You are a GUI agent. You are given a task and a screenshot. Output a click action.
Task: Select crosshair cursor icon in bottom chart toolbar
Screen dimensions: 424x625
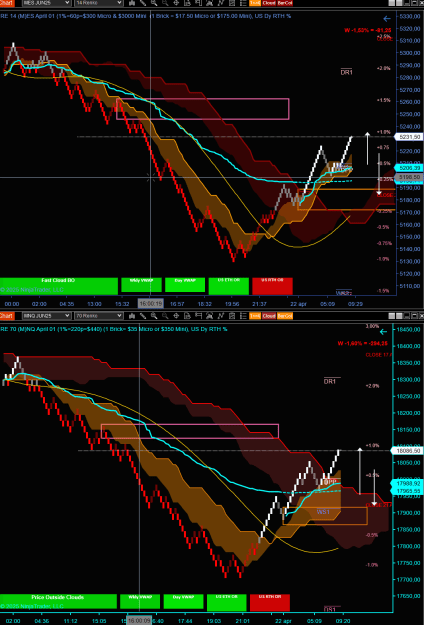(x=176, y=316)
